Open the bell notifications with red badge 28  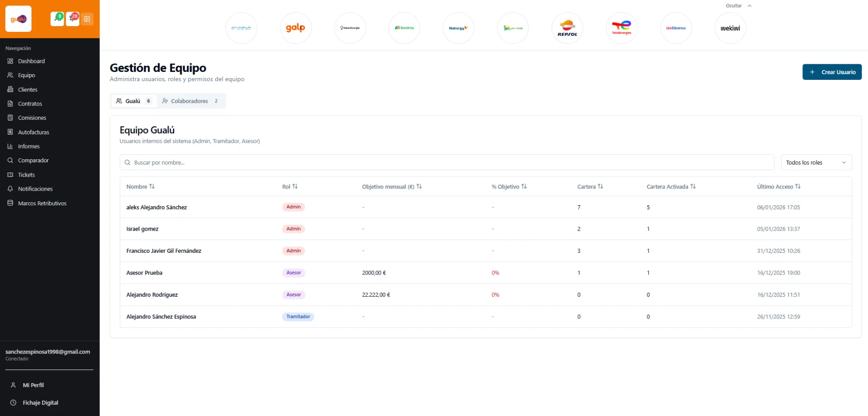tap(72, 19)
